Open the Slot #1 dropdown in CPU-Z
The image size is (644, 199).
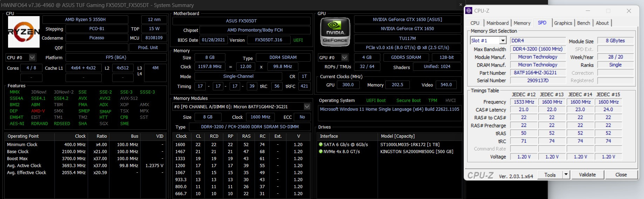[503, 41]
